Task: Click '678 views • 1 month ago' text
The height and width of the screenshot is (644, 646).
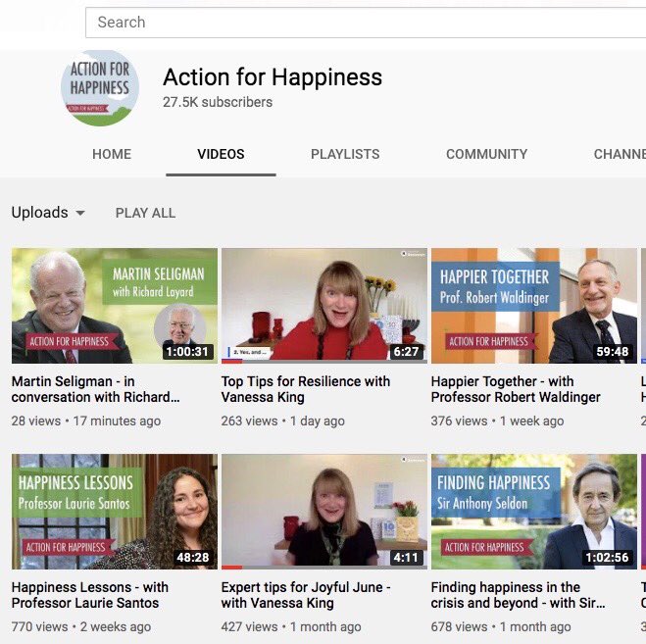Action: coord(501,626)
